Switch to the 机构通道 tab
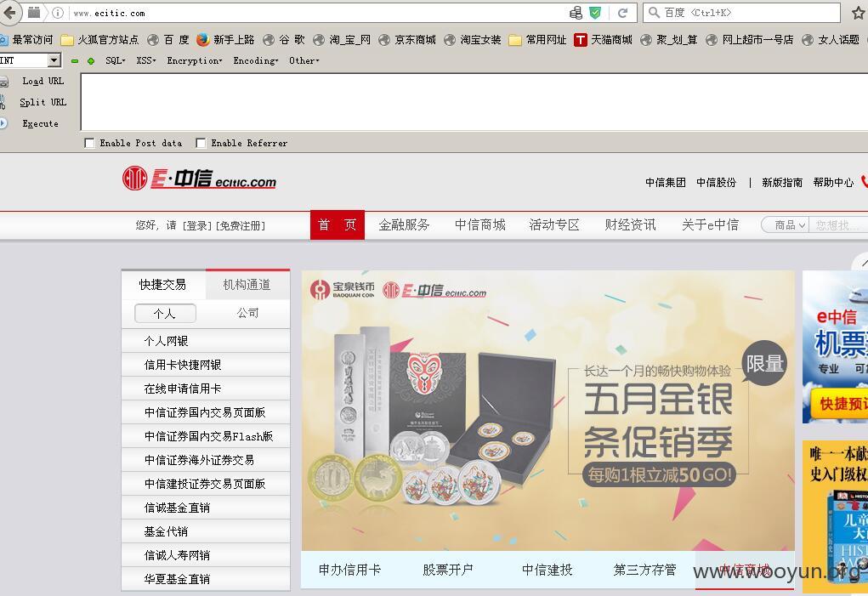 click(x=247, y=285)
